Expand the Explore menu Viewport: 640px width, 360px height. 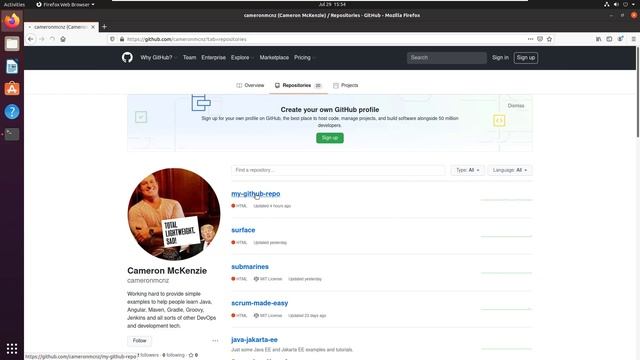pos(242,58)
